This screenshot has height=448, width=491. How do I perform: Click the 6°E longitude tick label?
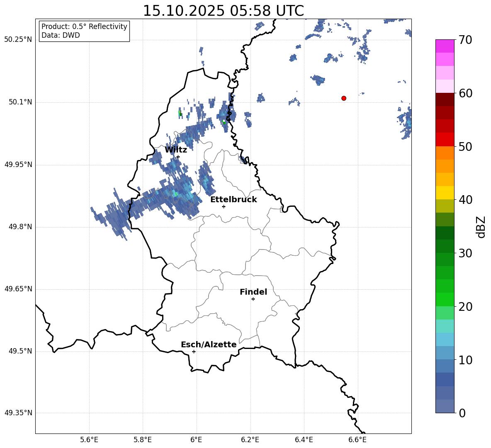pyautogui.click(x=196, y=440)
